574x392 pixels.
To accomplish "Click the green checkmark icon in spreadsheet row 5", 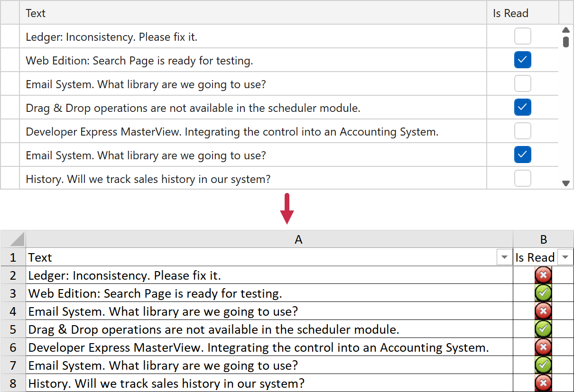I will (543, 329).
